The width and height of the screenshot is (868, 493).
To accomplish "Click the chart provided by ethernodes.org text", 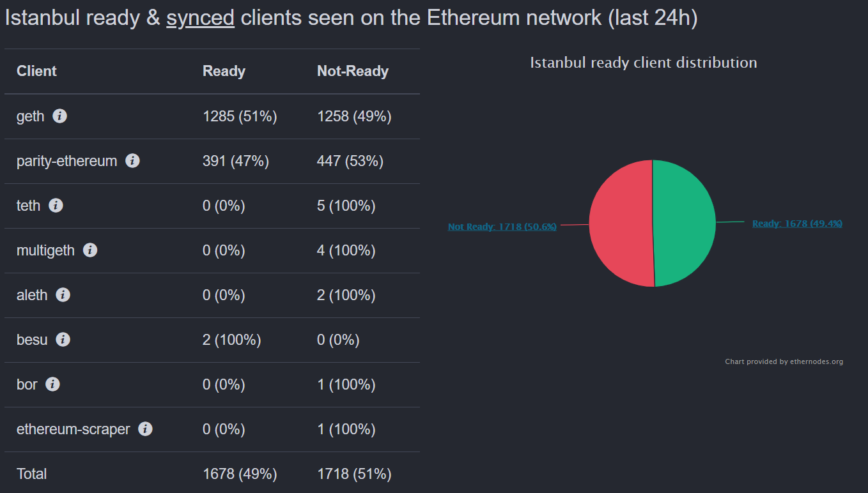I will [x=784, y=361].
